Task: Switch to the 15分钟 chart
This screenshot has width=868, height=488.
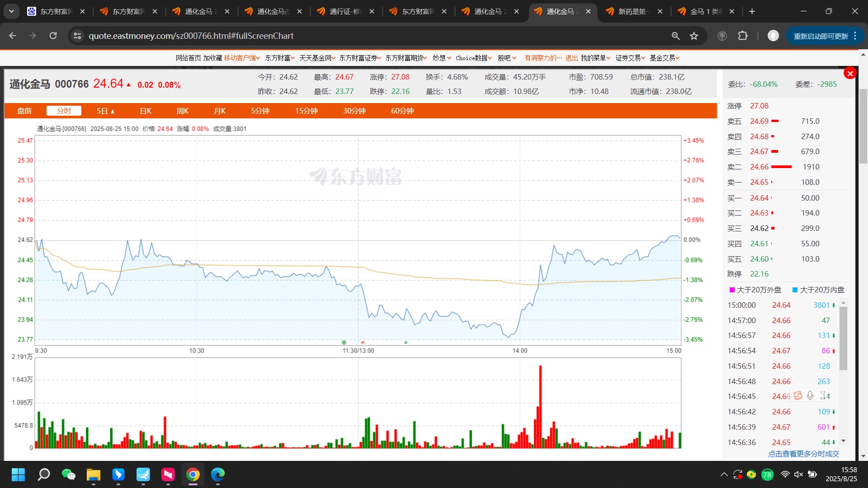Action: tap(307, 111)
